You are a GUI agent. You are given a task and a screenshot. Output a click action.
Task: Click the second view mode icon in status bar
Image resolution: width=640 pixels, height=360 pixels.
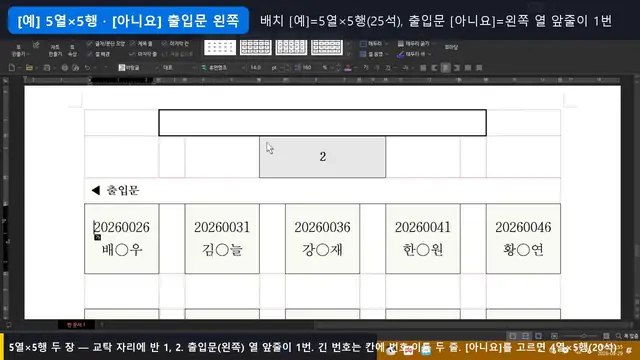point(526,336)
